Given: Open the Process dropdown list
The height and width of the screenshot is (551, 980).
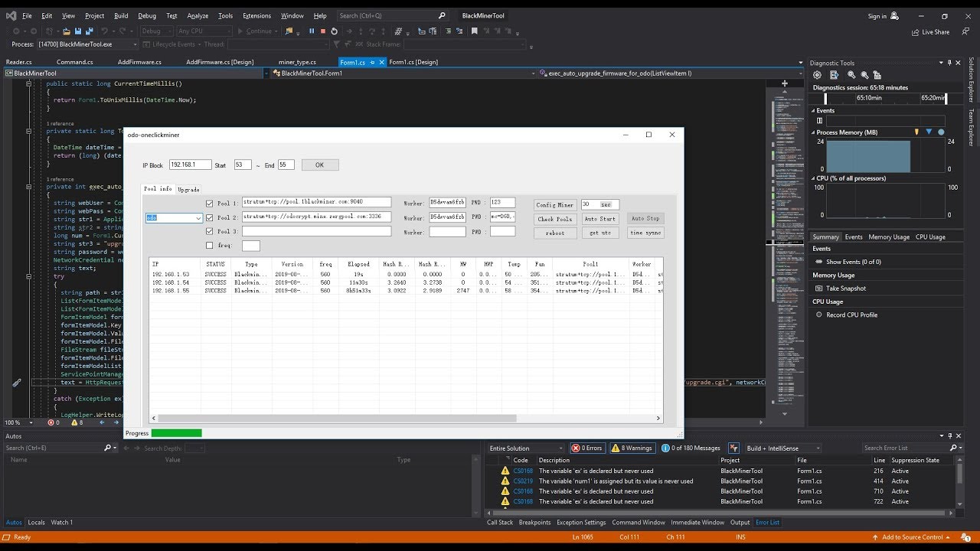Looking at the screenshot, I should tap(87, 44).
